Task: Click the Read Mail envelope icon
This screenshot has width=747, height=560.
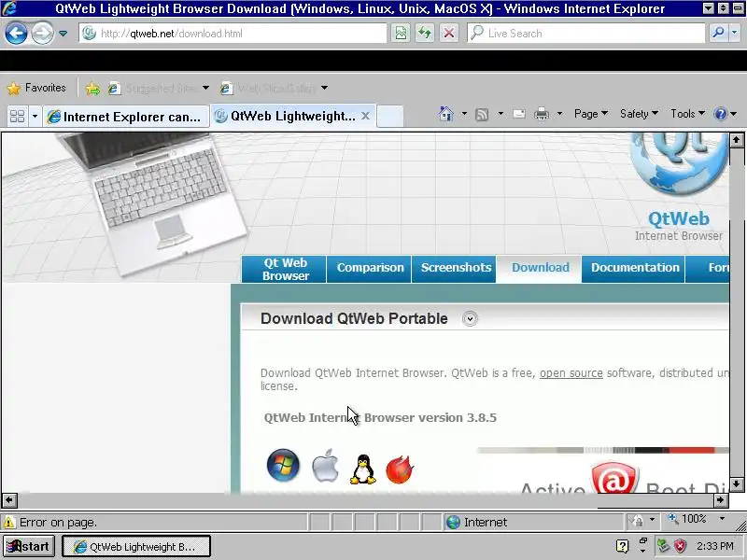Action: (519, 114)
